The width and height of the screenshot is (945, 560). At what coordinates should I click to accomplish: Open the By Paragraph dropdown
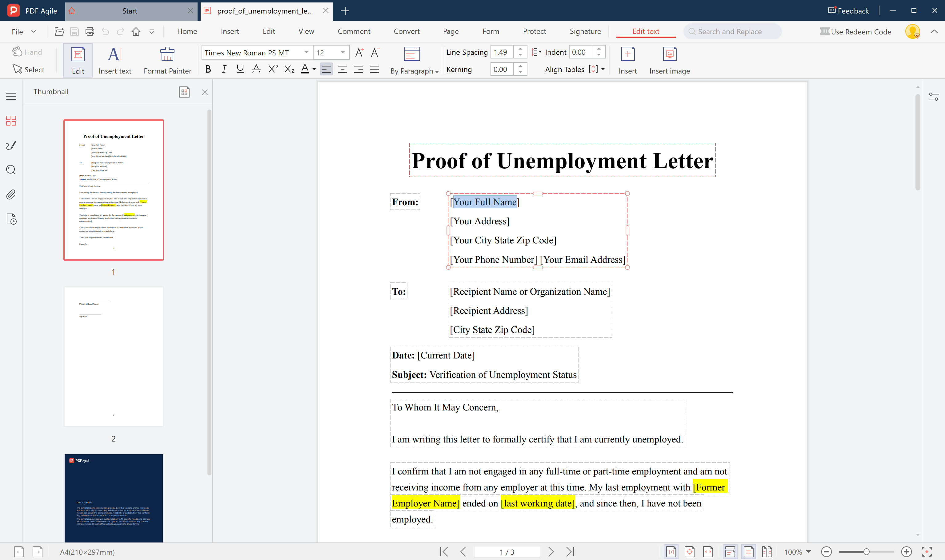pos(414,71)
